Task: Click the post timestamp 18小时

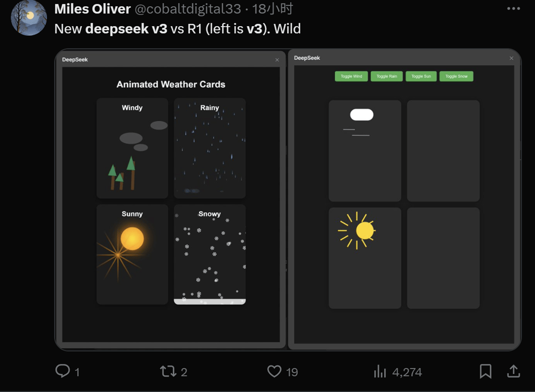Action: 273,9
